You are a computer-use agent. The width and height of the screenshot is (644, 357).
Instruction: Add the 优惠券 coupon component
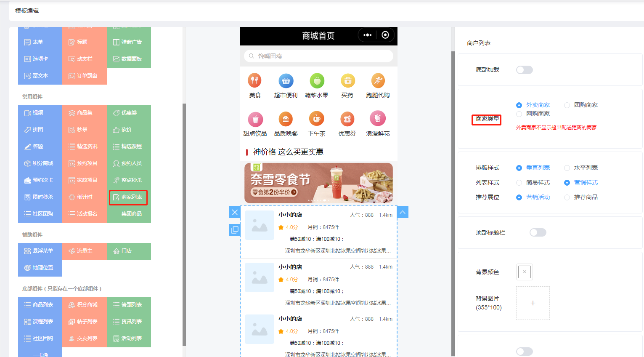pos(129,113)
